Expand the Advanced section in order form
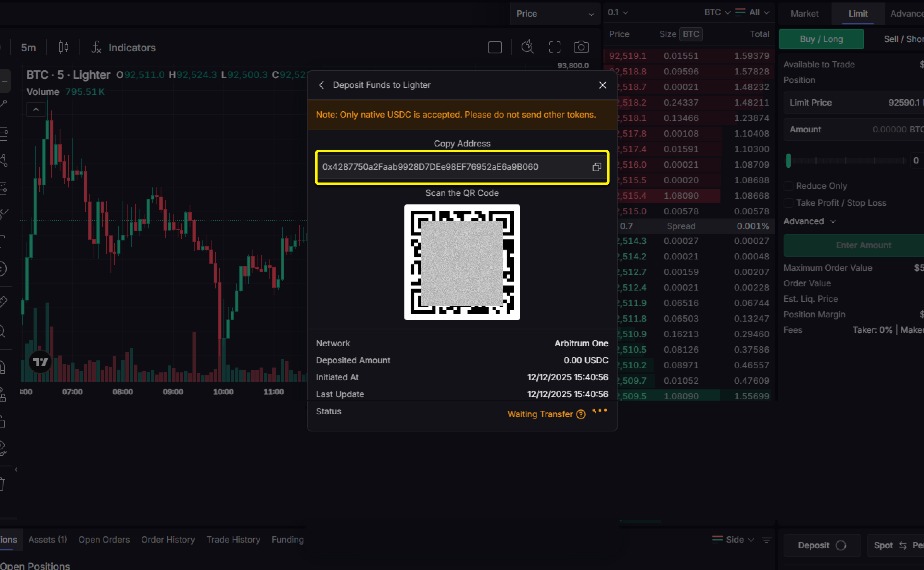 click(809, 221)
